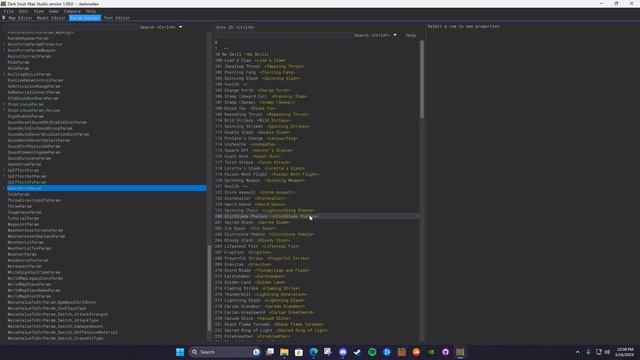Select RideParam in the param list
Viewport: 640px width, 360px height.
point(18,62)
